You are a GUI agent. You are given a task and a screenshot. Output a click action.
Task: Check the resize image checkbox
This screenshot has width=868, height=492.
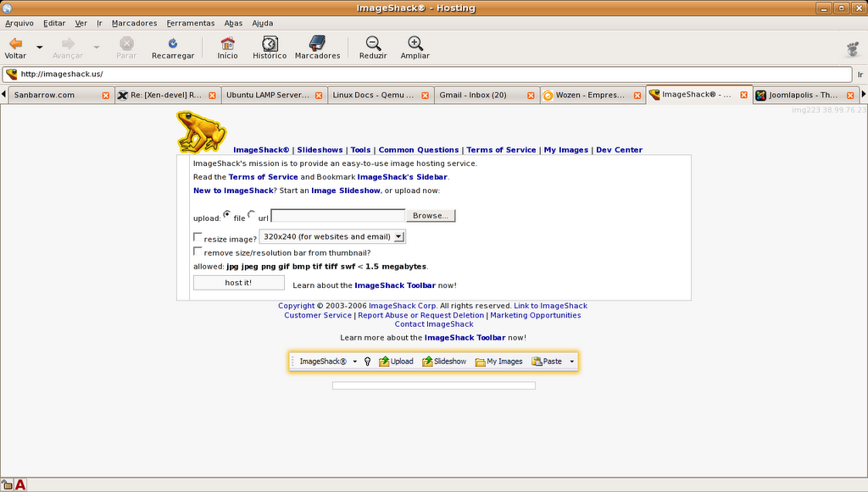197,236
